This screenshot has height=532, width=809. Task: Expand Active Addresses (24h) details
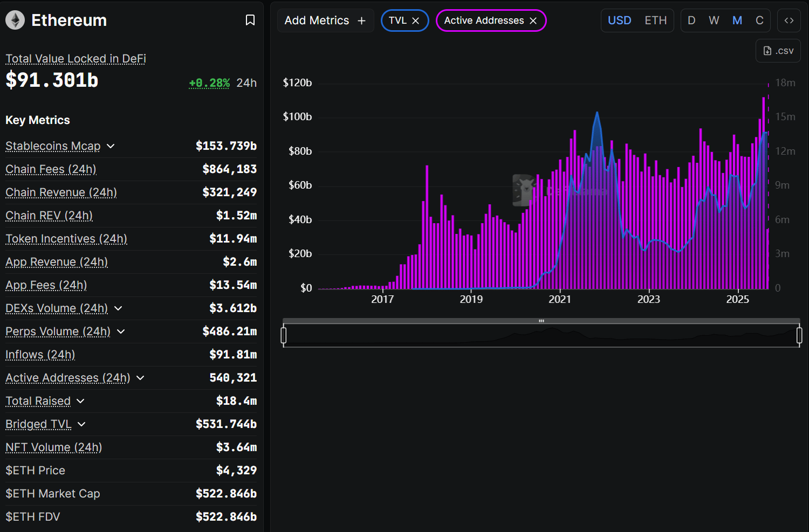click(140, 378)
